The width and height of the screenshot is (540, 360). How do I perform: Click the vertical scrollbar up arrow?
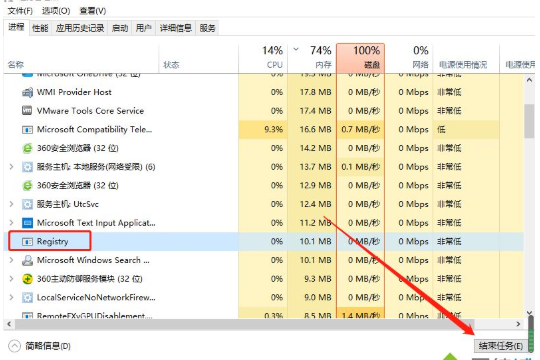pos(529,80)
